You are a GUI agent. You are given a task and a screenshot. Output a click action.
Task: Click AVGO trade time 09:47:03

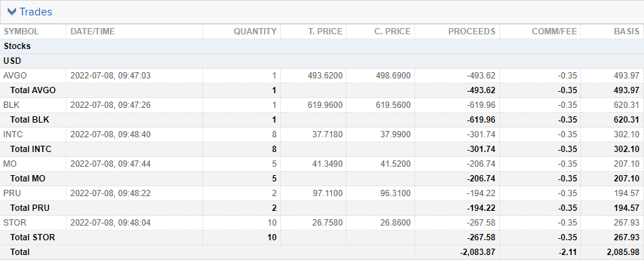[x=111, y=76]
